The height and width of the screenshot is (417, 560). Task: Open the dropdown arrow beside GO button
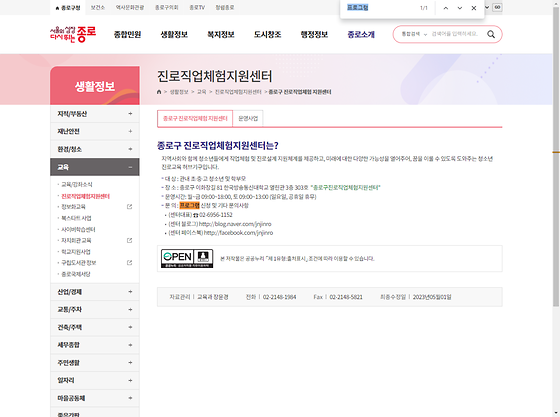pos(487,7)
